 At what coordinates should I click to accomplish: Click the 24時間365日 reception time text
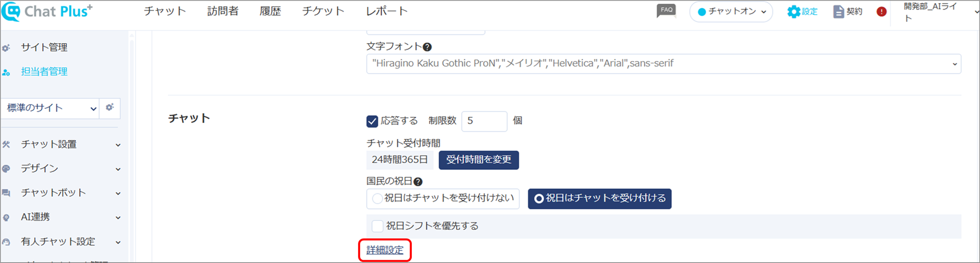(x=400, y=160)
